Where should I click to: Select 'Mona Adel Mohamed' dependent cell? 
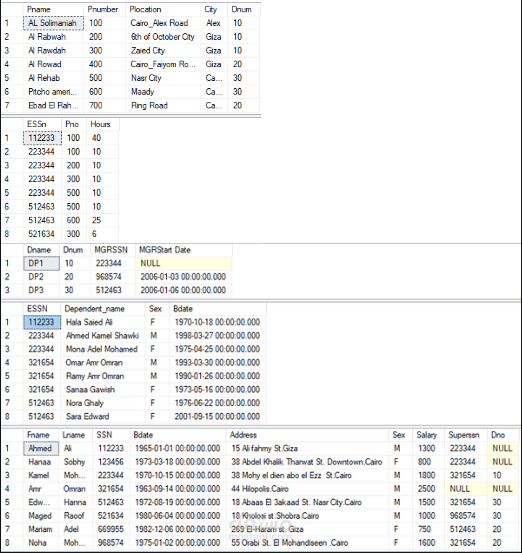[103, 349]
